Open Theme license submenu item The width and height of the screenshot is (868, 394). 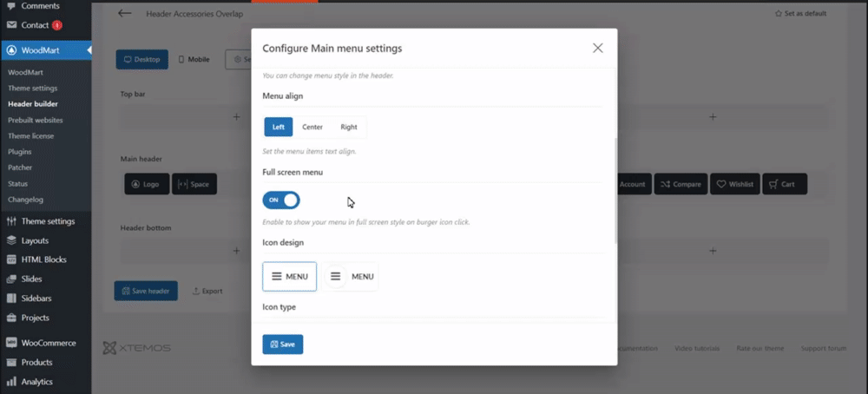[x=31, y=135]
